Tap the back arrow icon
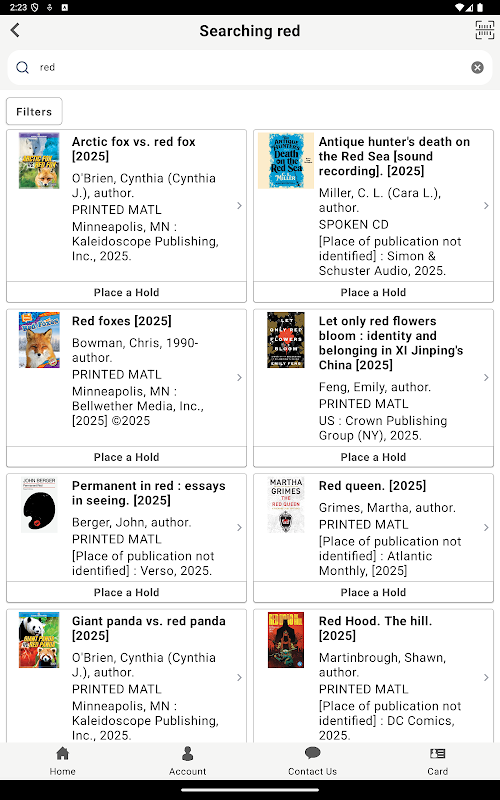The image size is (500, 800). tap(15, 30)
